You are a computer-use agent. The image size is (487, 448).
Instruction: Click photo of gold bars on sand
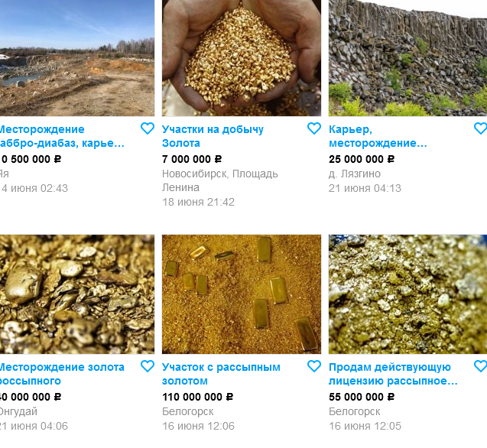(242, 294)
